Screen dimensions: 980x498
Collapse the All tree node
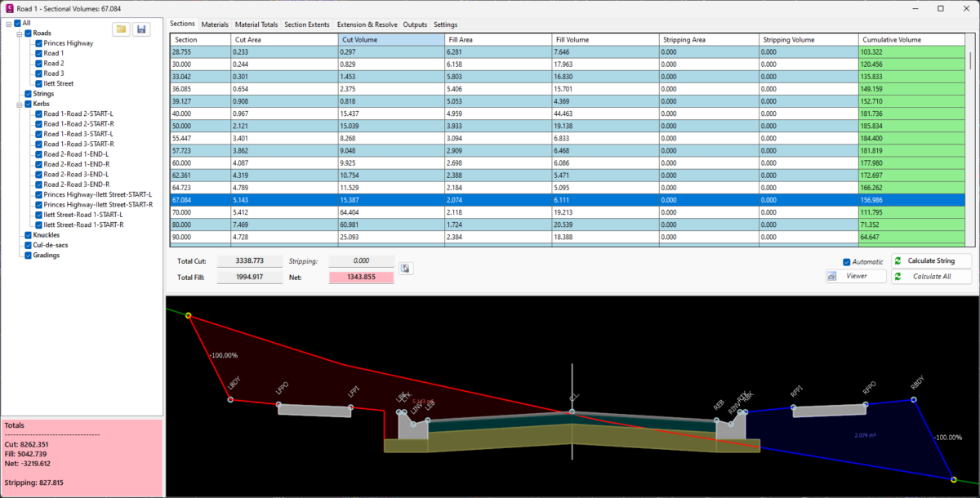8,23
